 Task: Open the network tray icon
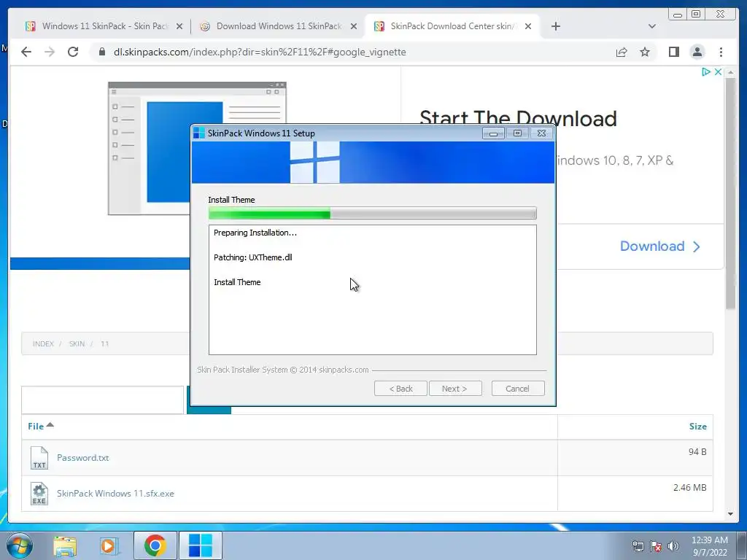coord(638,546)
